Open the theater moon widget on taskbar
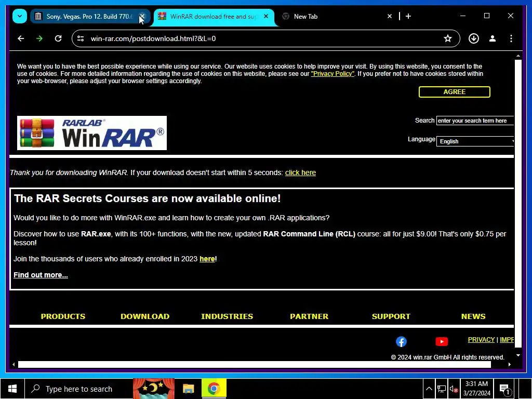The image size is (532, 399). tap(154, 389)
